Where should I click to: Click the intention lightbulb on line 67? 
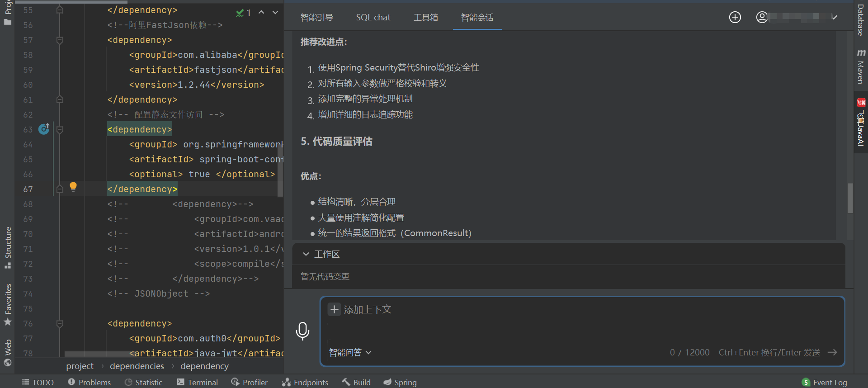[73, 187]
